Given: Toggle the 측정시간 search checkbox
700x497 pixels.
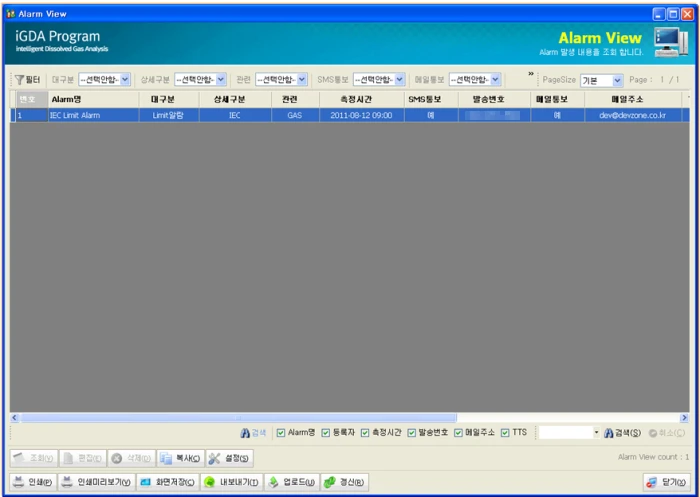Looking at the screenshot, I should [365, 433].
